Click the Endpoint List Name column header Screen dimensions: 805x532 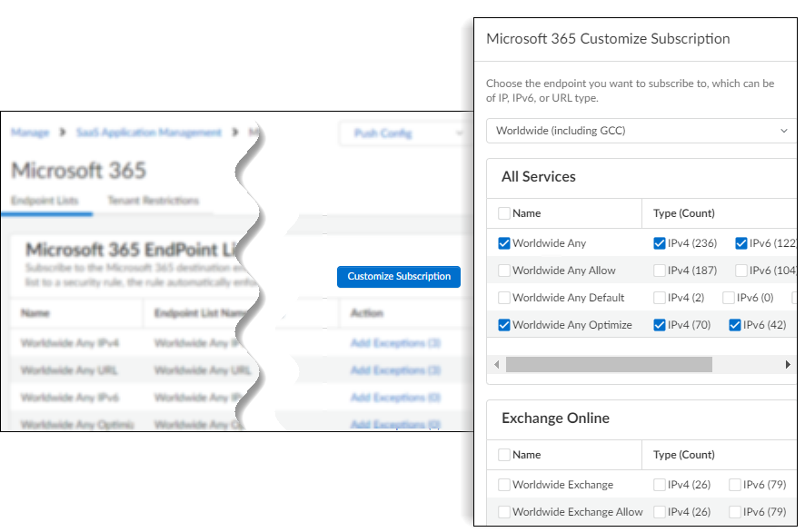(202, 313)
